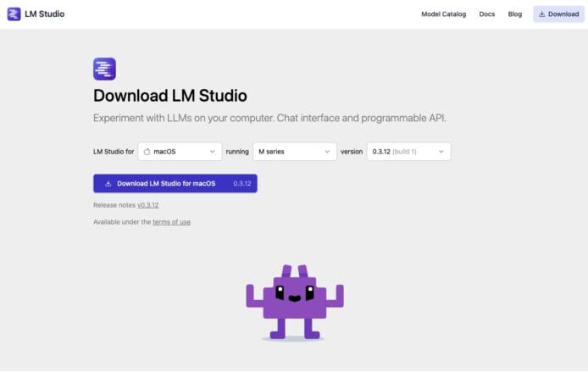Open the terms of use link
The image size is (588, 373).
171,222
